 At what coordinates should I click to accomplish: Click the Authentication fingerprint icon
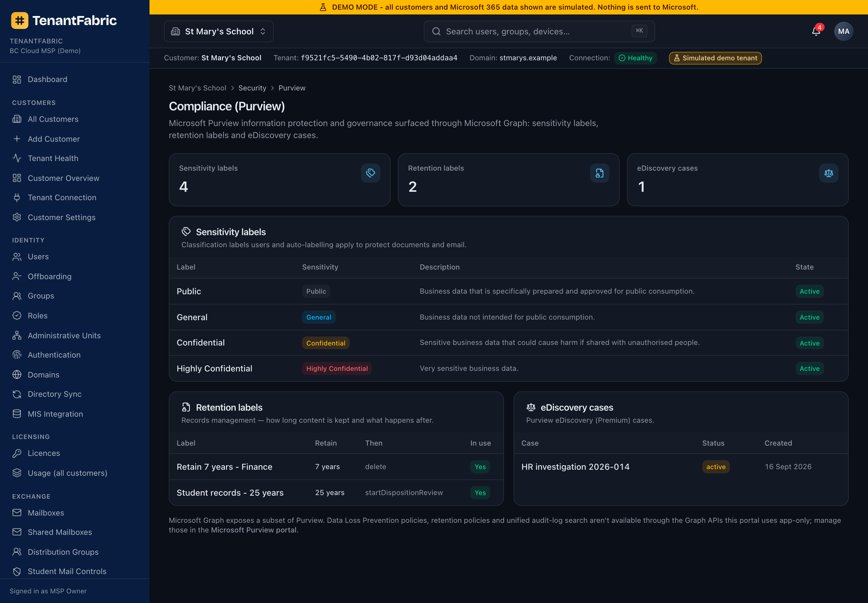coord(17,355)
